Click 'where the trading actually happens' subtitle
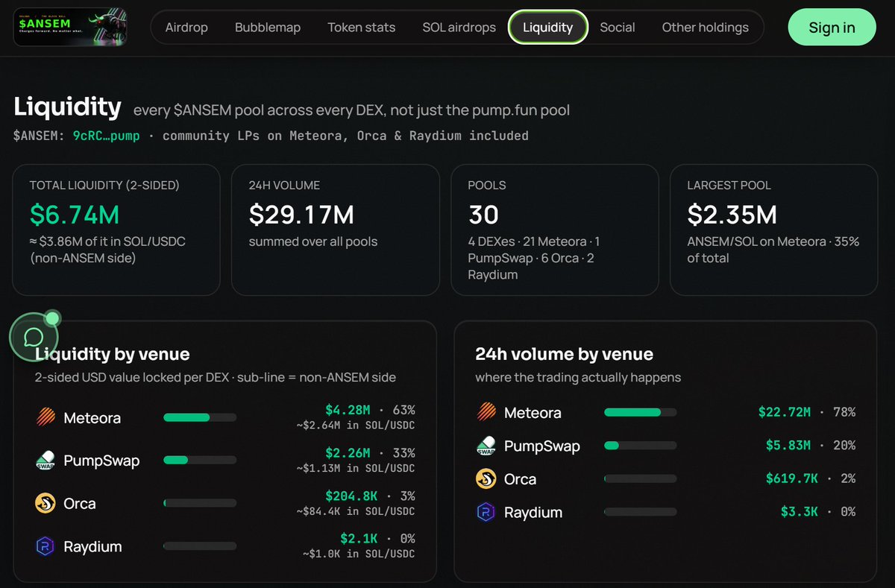The height and width of the screenshot is (588, 895). click(x=578, y=377)
